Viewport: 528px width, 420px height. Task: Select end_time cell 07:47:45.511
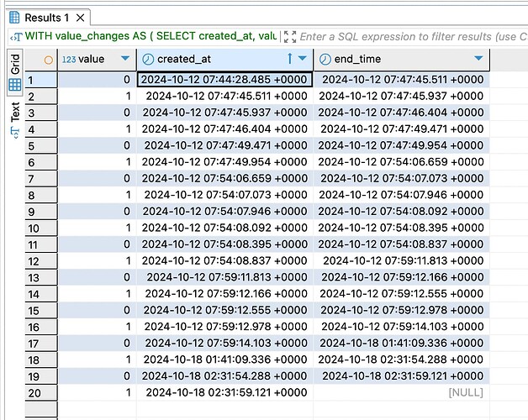point(401,80)
